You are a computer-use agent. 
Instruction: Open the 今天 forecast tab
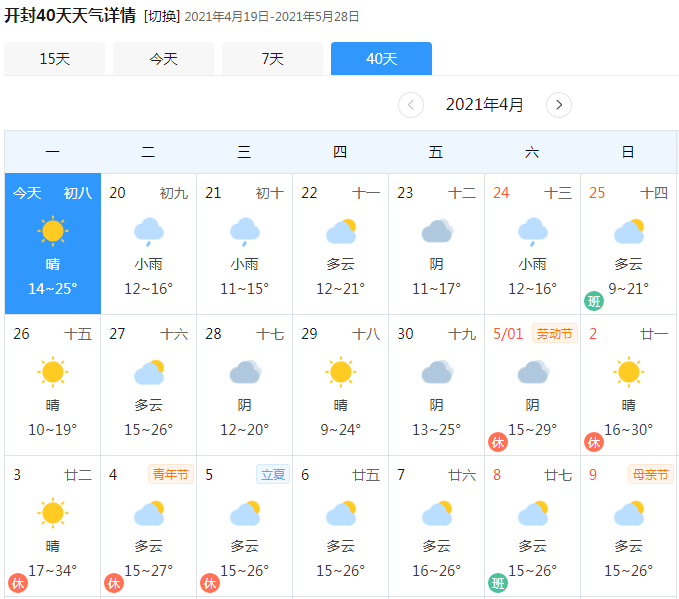(163, 58)
